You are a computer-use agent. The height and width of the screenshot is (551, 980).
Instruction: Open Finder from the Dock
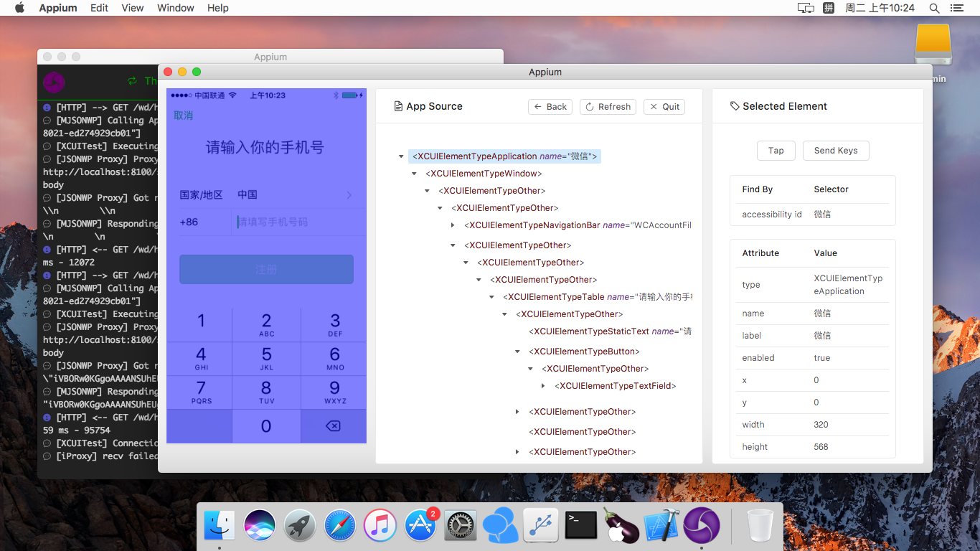coord(220,525)
